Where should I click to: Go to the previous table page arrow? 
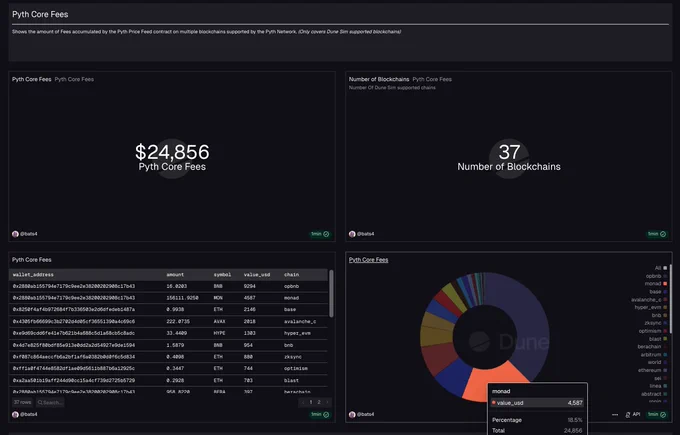tap(303, 402)
